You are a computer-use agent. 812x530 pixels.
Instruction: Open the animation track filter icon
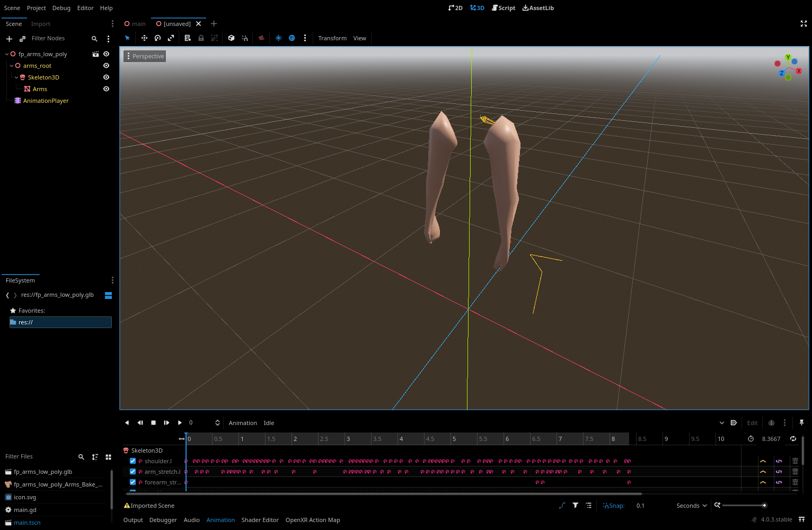[575, 505]
